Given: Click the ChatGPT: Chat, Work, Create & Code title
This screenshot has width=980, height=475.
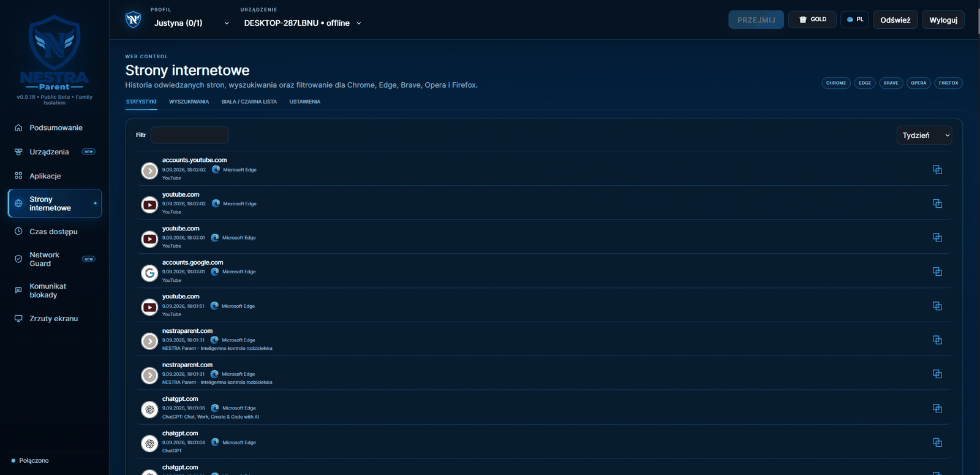Looking at the screenshot, I should click(211, 417).
